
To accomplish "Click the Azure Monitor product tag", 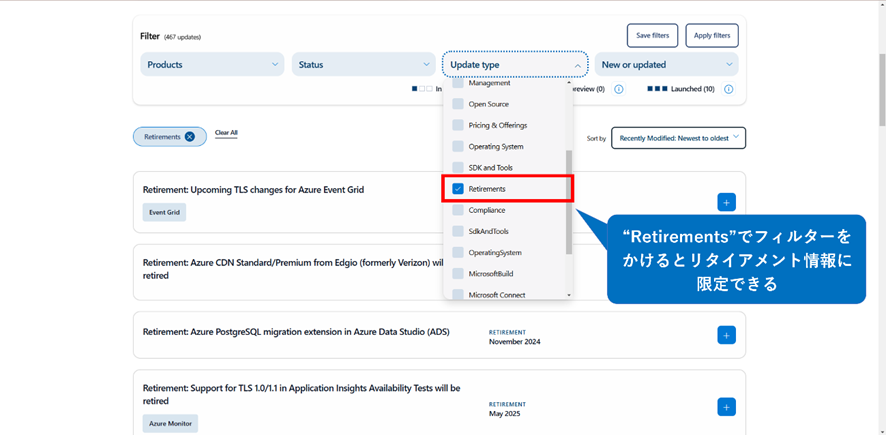I will click(x=170, y=423).
